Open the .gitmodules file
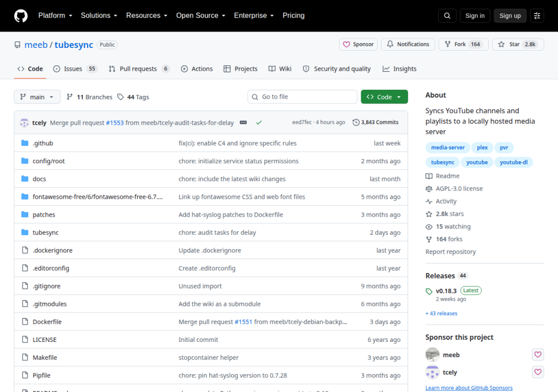Image resolution: width=558 pixels, height=392 pixels. [x=50, y=304]
